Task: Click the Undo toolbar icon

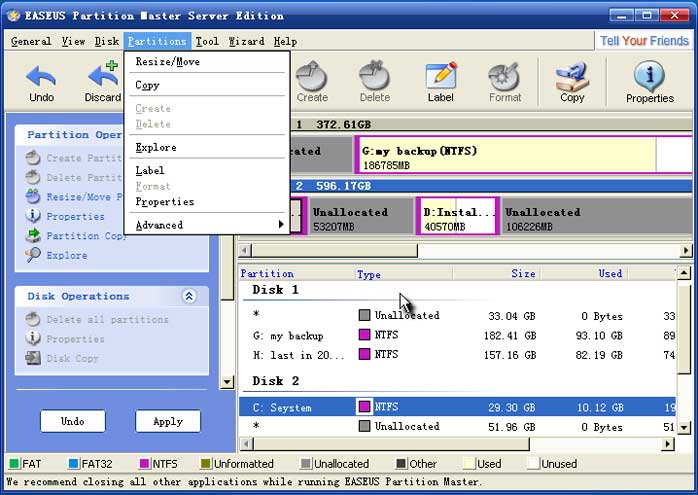Action: click(41, 76)
